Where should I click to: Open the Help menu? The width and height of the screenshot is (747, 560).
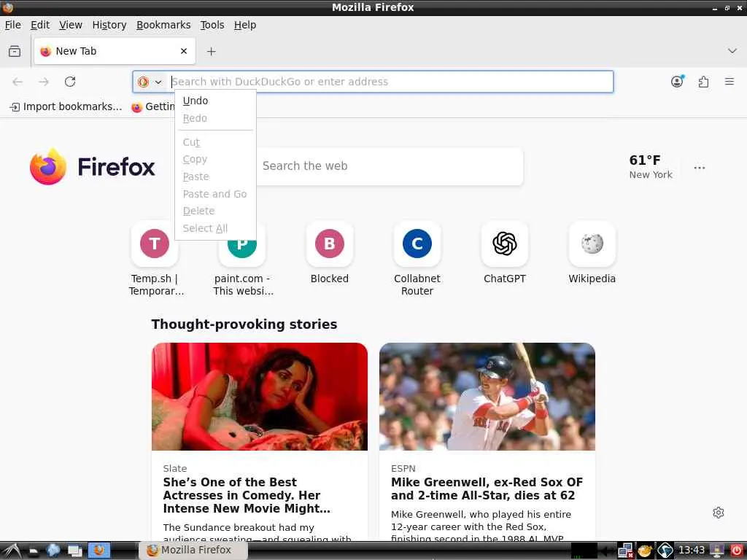pos(245,25)
